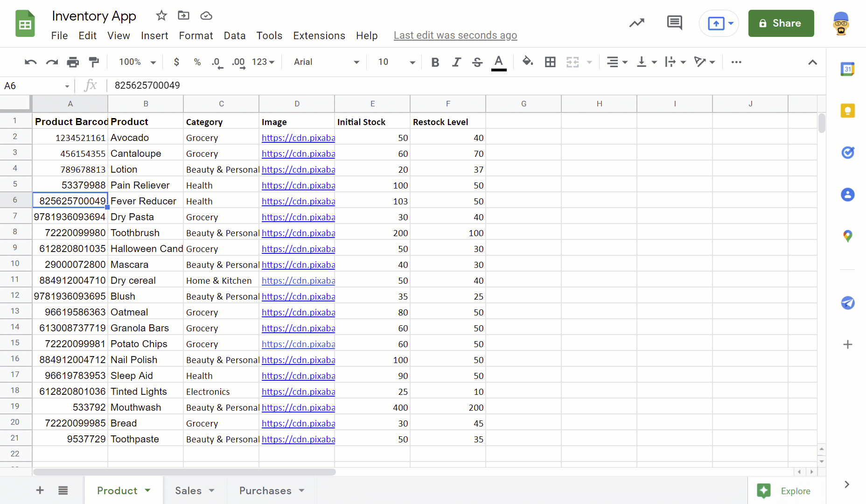
Task: Toggle bold formatting
Action: tap(435, 62)
